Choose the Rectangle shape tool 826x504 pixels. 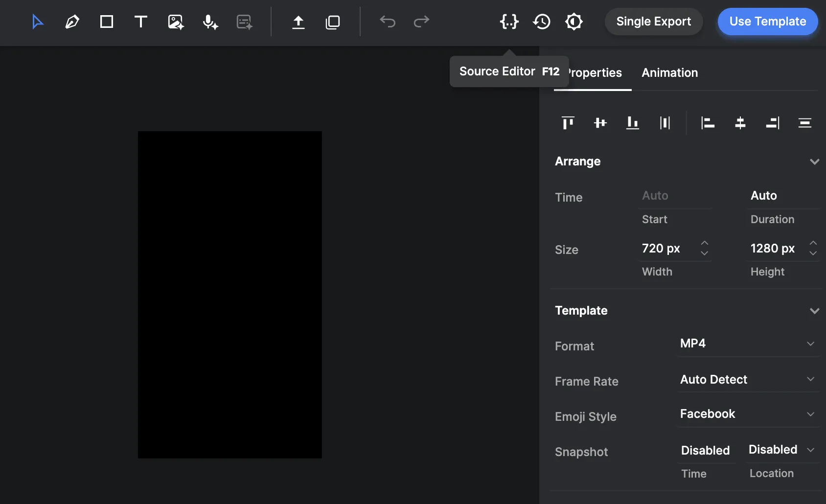[106, 22]
